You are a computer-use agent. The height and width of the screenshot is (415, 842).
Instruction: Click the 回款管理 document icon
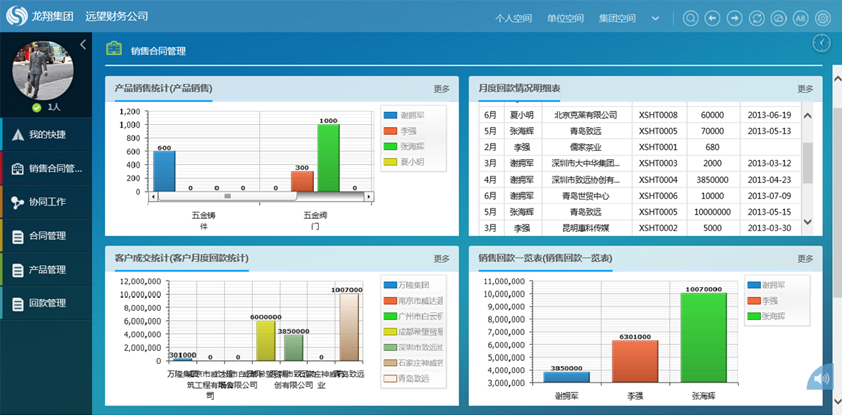pyautogui.click(x=18, y=304)
